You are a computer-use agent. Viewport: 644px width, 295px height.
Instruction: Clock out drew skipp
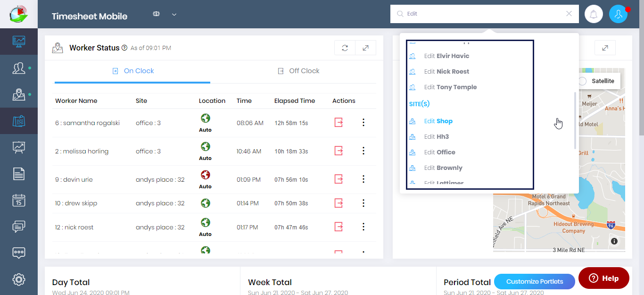tap(339, 203)
